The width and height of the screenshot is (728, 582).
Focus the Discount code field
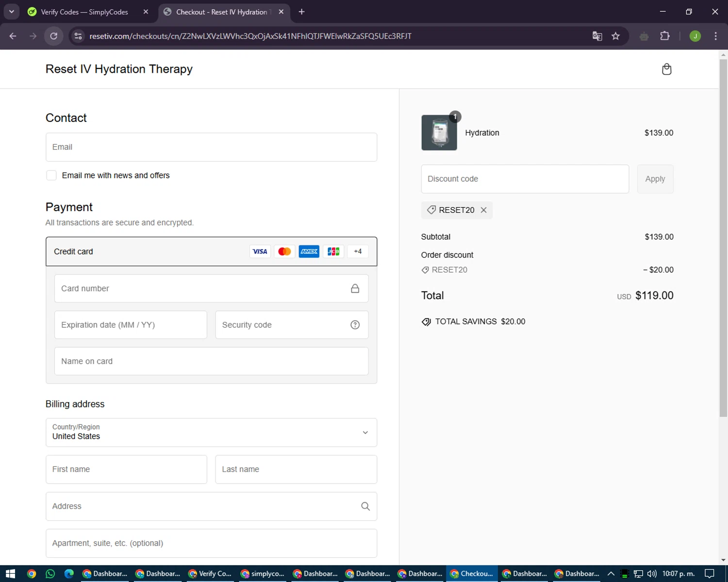(x=525, y=179)
